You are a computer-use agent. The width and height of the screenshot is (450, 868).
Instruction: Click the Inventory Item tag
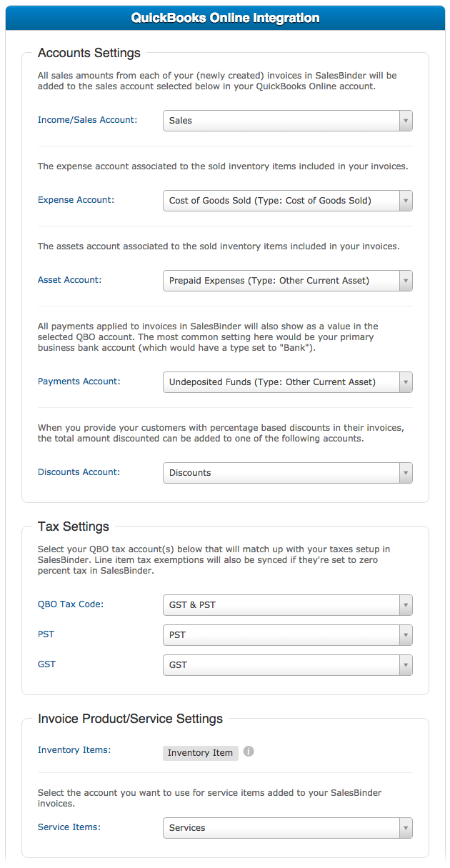tap(200, 753)
